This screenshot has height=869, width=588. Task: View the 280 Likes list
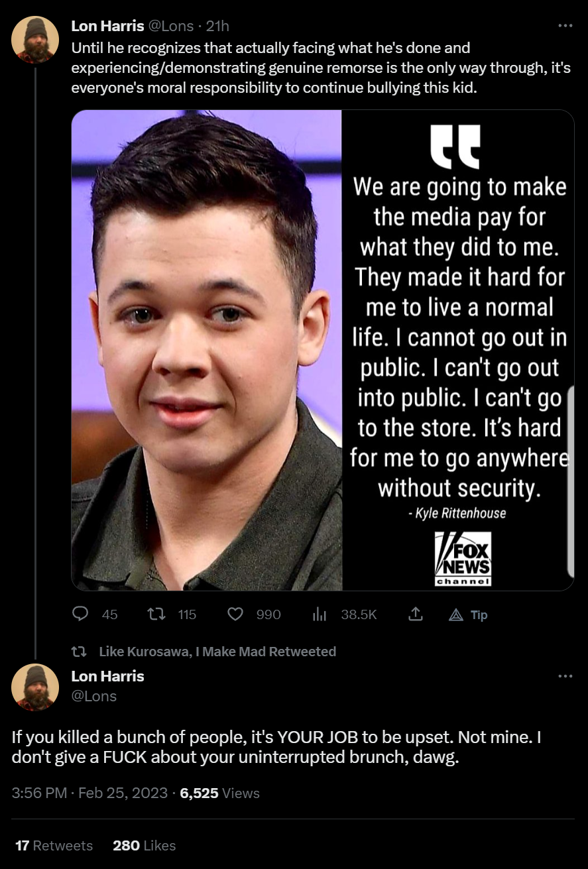click(x=145, y=845)
